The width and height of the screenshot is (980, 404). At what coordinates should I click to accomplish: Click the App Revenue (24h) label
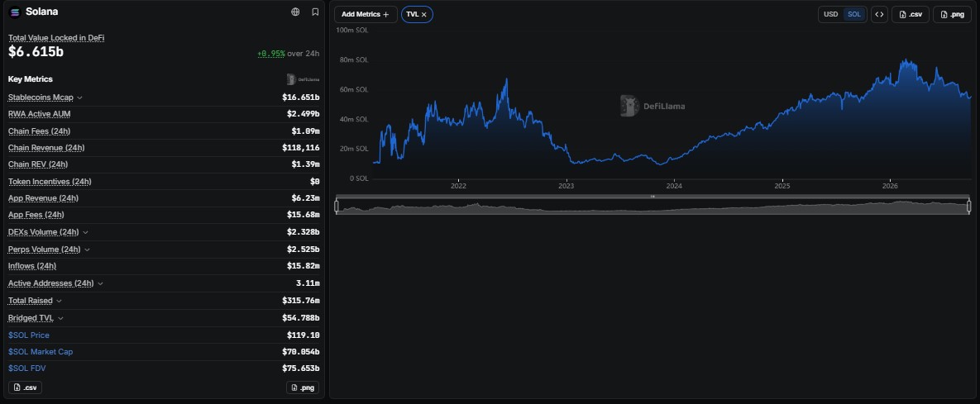43,198
